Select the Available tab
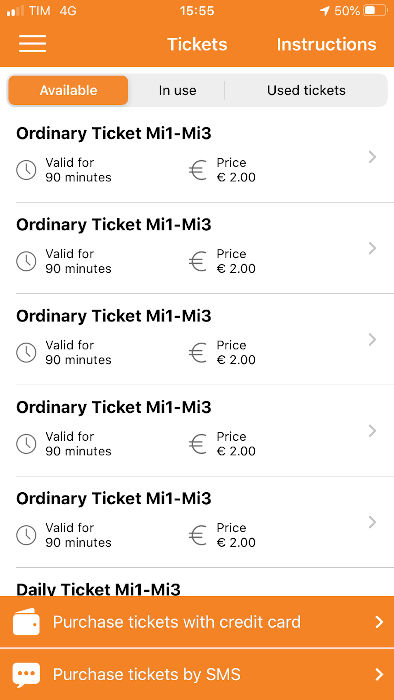Screen dimensions: 394x700 (68, 90)
